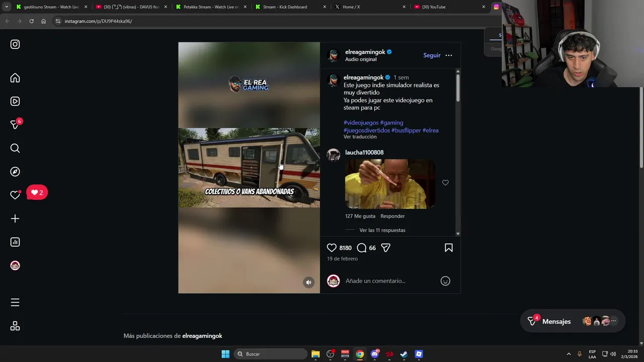Click the browser home button
This screenshot has width=644, height=362.
coord(43,21)
